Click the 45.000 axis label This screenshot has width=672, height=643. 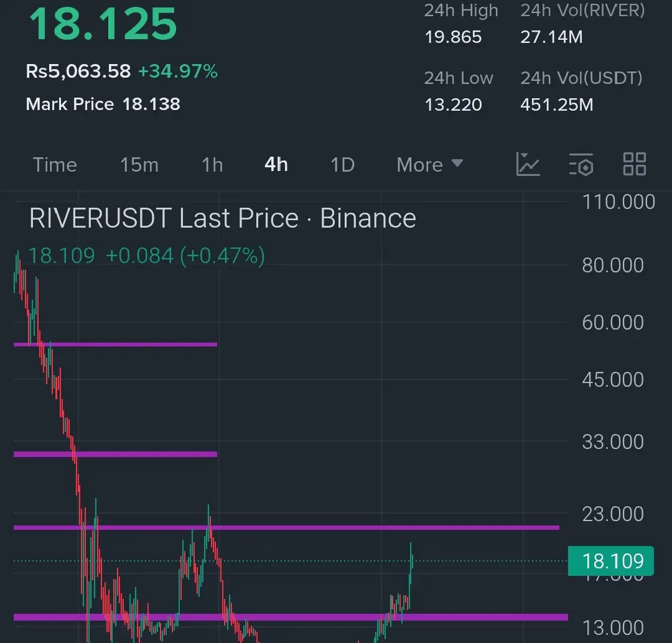coord(613,379)
